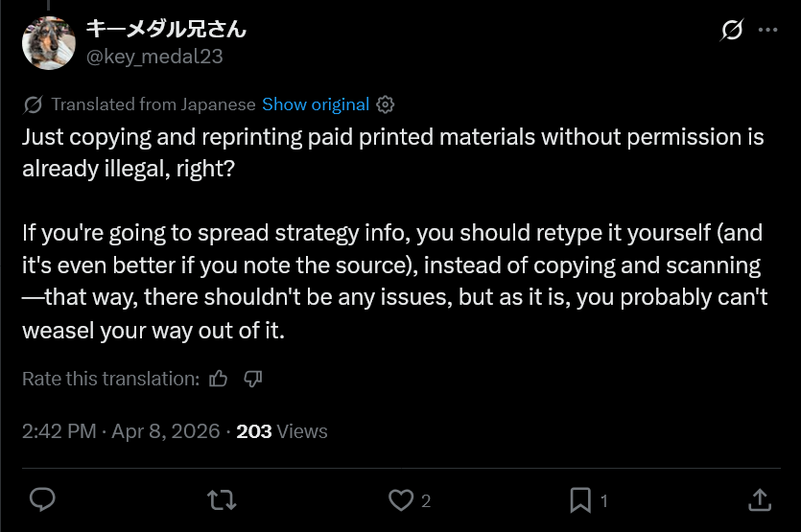Click the reply speech bubble icon
801x532 pixels.
pos(42,499)
